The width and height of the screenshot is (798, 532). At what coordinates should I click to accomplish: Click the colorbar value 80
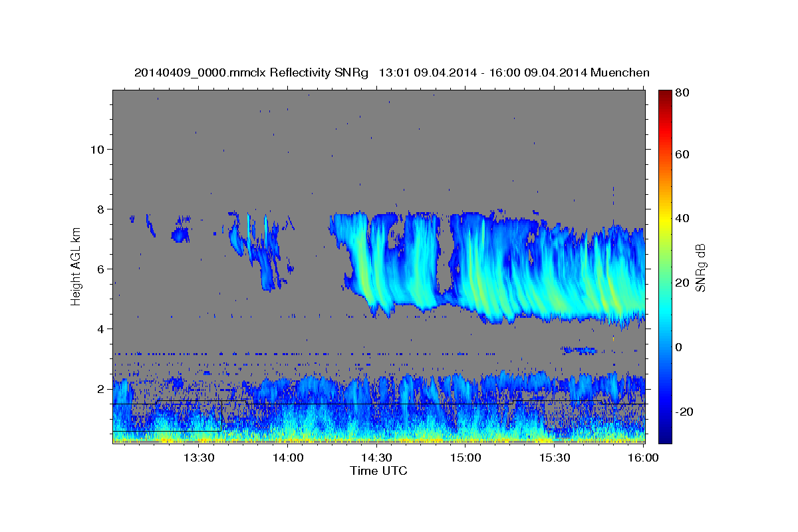684,94
